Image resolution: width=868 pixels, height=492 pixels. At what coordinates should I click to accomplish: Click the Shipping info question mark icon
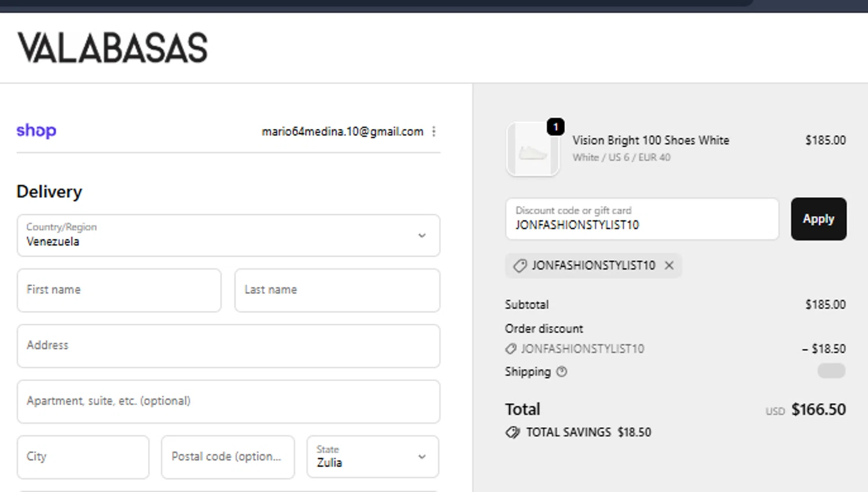point(561,372)
